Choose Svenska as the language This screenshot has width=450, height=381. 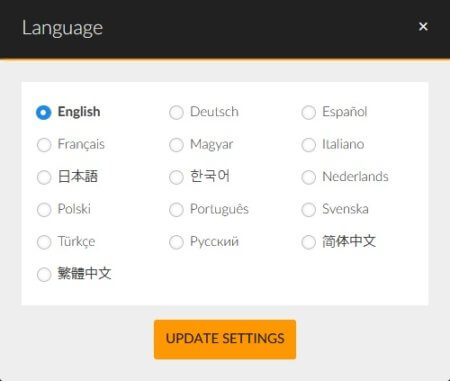tap(308, 210)
